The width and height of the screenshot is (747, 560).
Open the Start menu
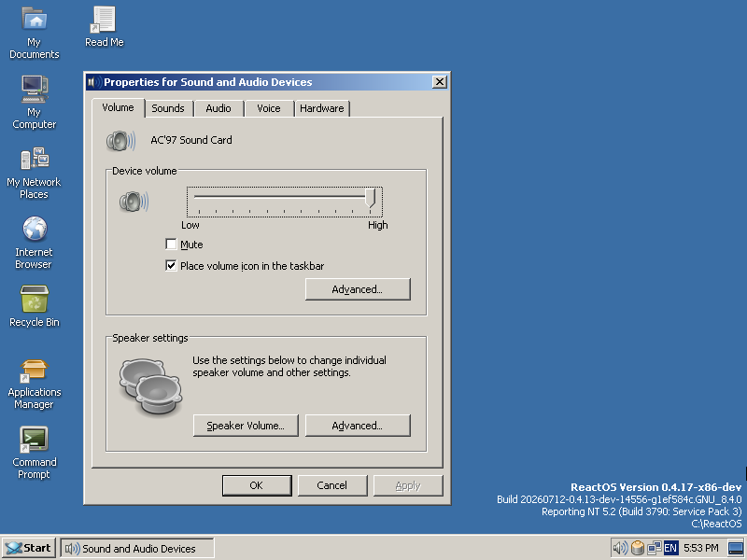(x=29, y=548)
